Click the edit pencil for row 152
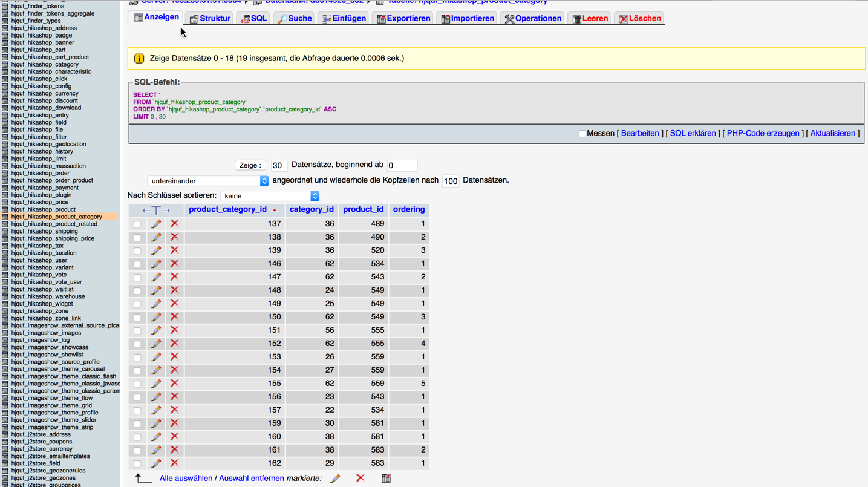The image size is (868, 487). click(x=156, y=344)
